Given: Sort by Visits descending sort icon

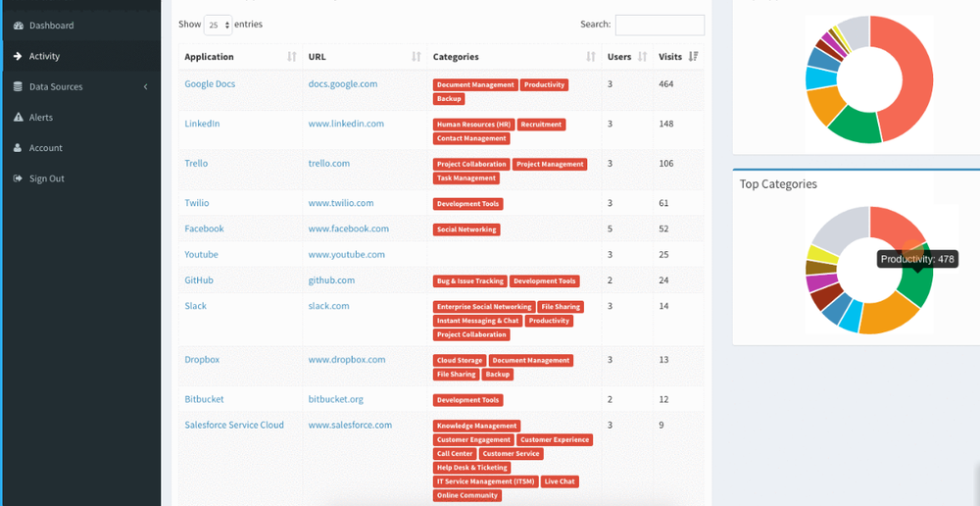Looking at the screenshot, I should (x=693, y=57).
